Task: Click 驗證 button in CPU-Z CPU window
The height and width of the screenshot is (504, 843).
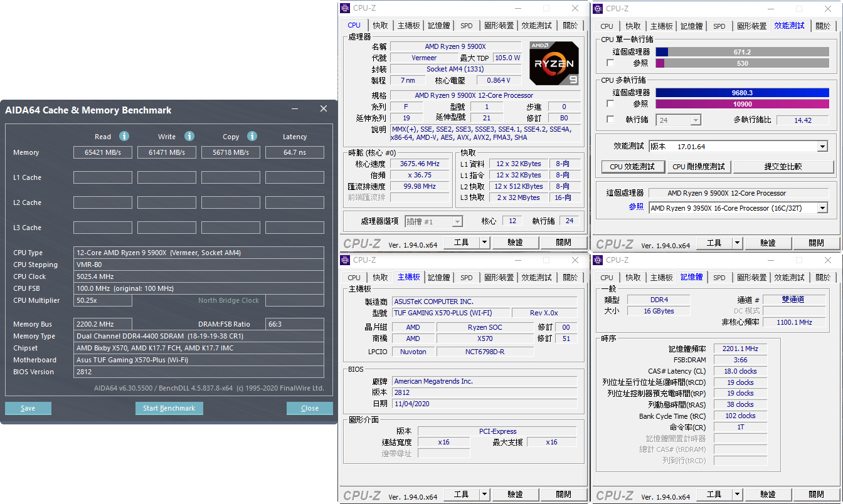Action: point(515,242)
